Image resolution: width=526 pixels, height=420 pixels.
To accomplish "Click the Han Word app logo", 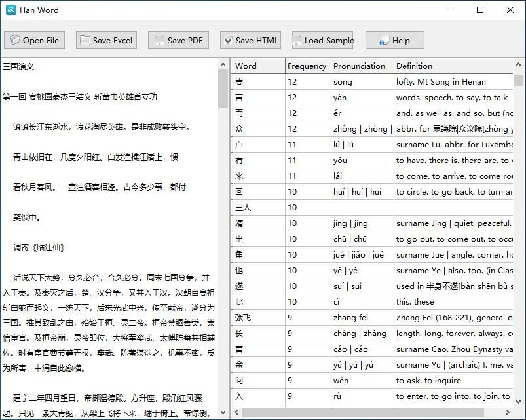I will (x=10, y=10).
